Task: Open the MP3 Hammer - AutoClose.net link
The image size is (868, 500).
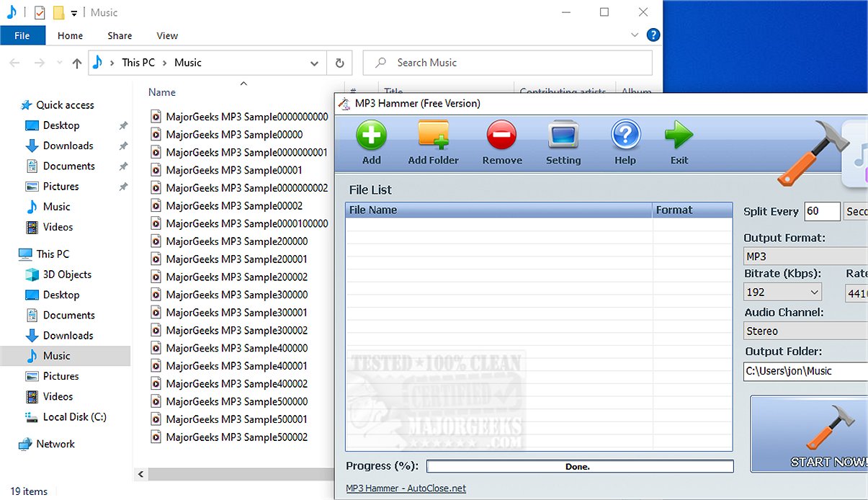Action: click(406, 488)
